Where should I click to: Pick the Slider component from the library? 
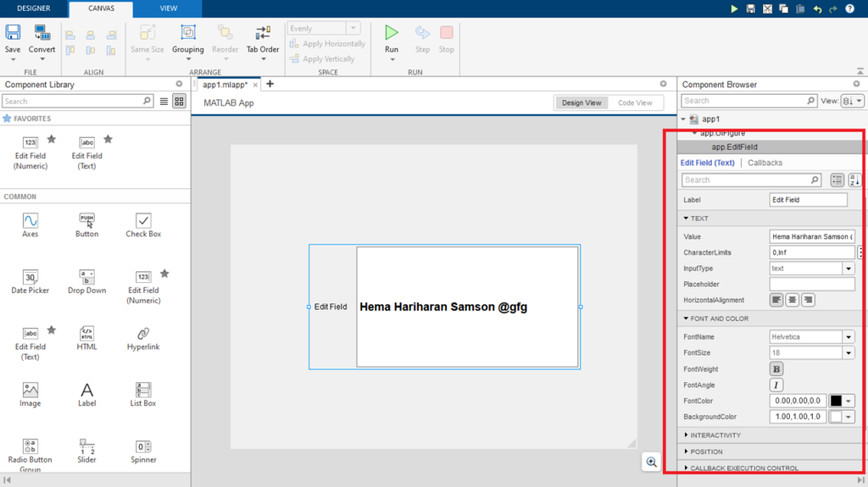click(86, 450)
